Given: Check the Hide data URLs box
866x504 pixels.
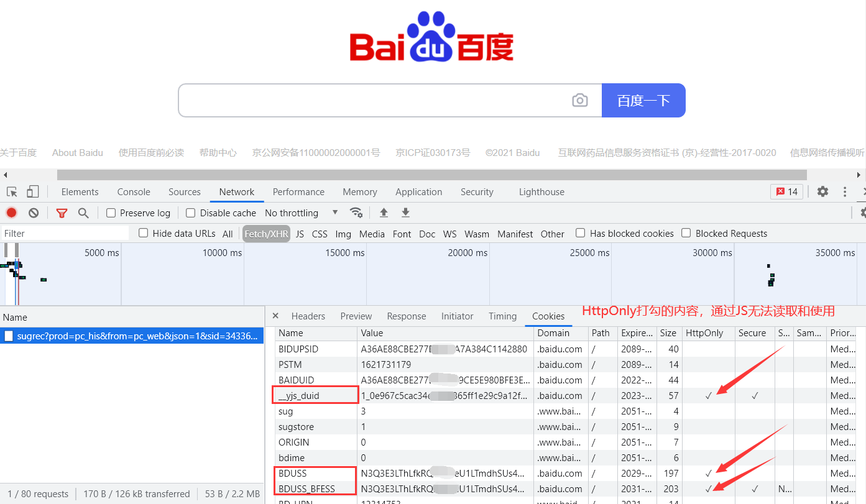Looking at the screenshot, I should 144,233.
